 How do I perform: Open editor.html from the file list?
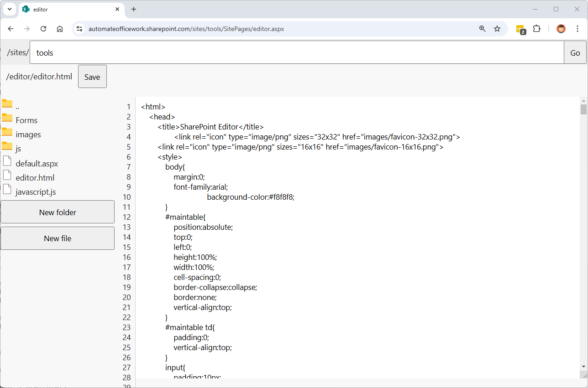tap(35, 177)
